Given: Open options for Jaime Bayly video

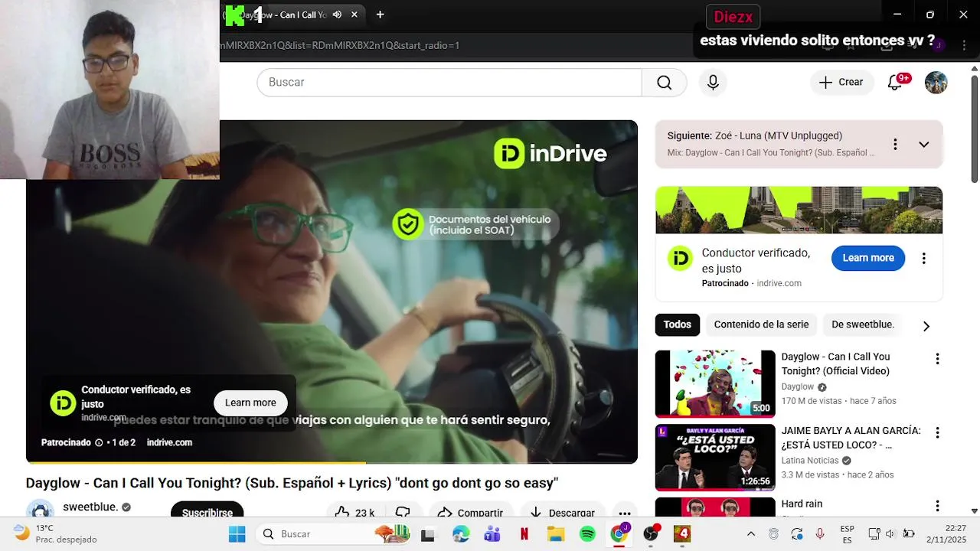Looking at the screenshot, I should 936,433.
